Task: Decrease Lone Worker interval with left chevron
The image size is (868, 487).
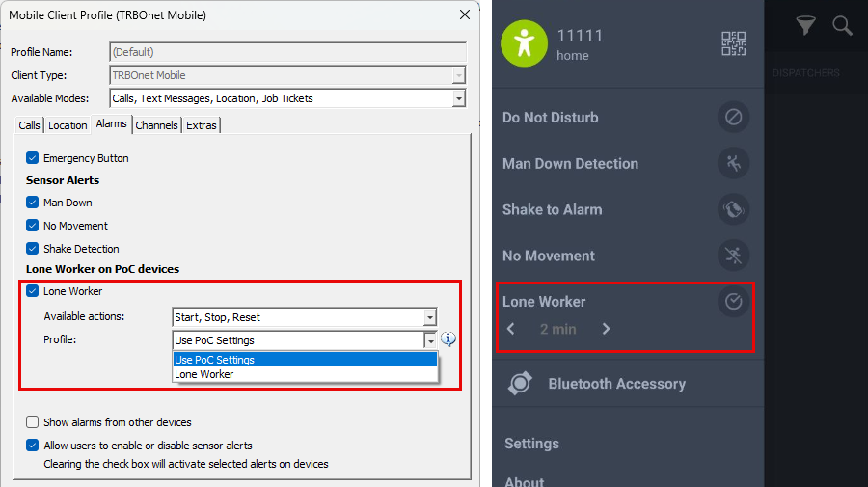Action: (511, 329)
